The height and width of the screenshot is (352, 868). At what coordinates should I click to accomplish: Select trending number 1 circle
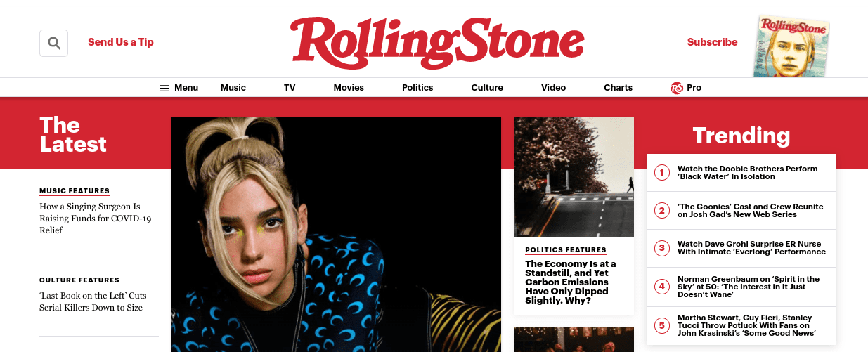661,173
